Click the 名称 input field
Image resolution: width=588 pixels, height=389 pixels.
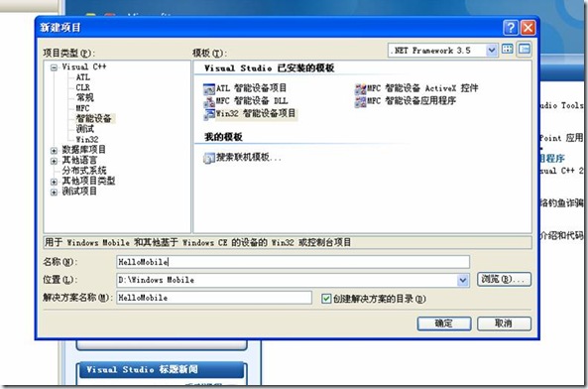293,262
